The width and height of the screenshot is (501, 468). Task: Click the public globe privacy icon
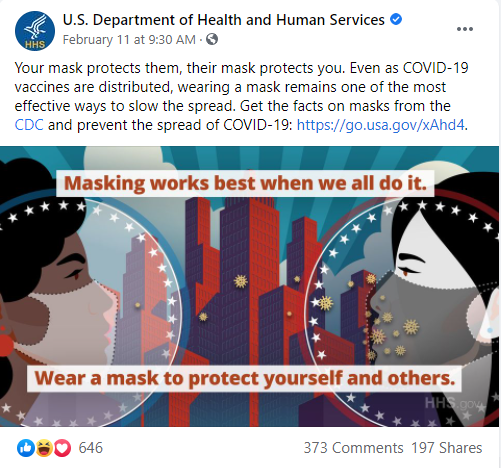[x=212, y=39]
